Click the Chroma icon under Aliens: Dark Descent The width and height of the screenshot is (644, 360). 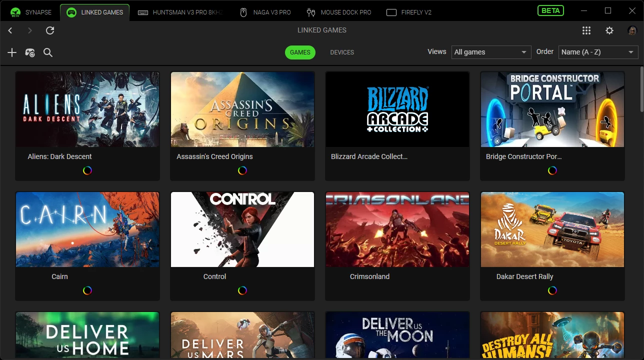[x=87, y=170]
